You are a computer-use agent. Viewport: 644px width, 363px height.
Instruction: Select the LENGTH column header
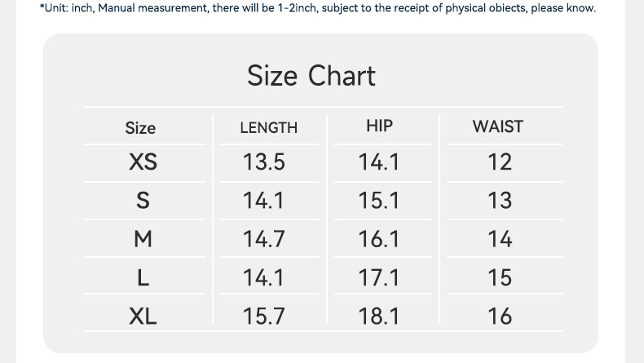268,128
